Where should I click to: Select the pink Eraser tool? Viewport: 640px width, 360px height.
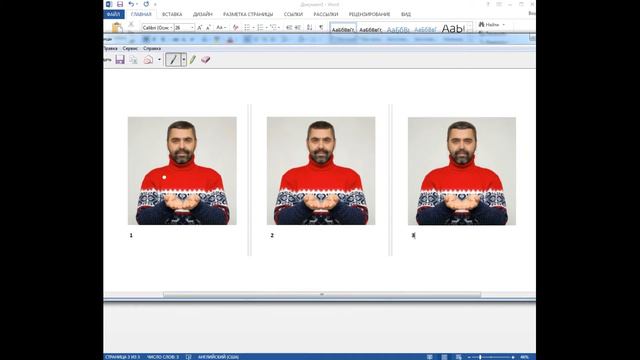coord(206,60)
